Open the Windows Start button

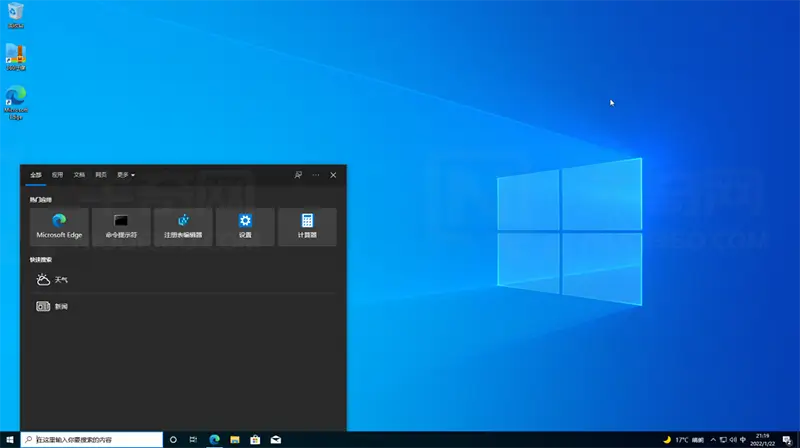point(10,439)
